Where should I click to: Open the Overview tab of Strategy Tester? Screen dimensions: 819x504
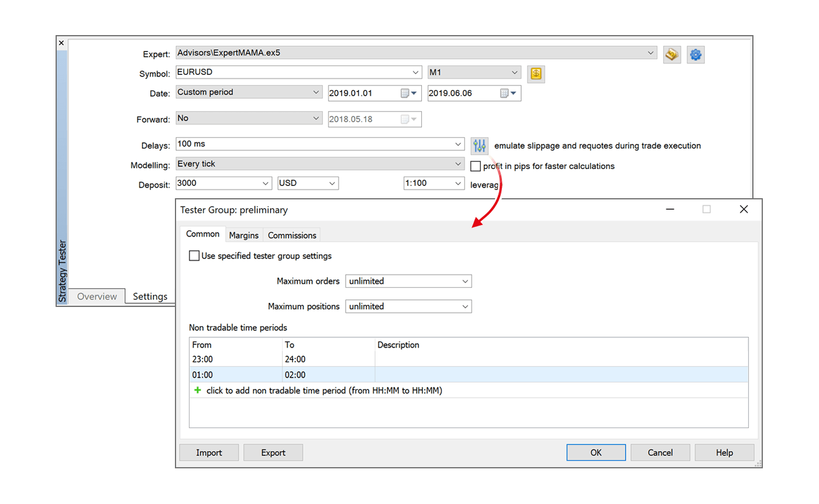(x=97, y=296)
